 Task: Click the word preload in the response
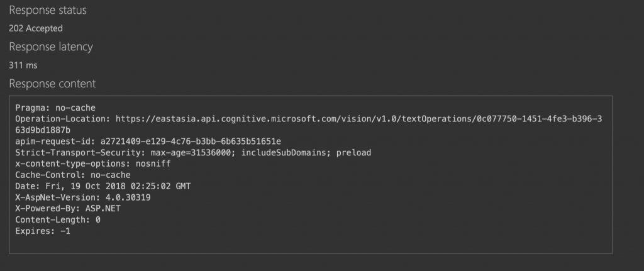click(353, 152)
